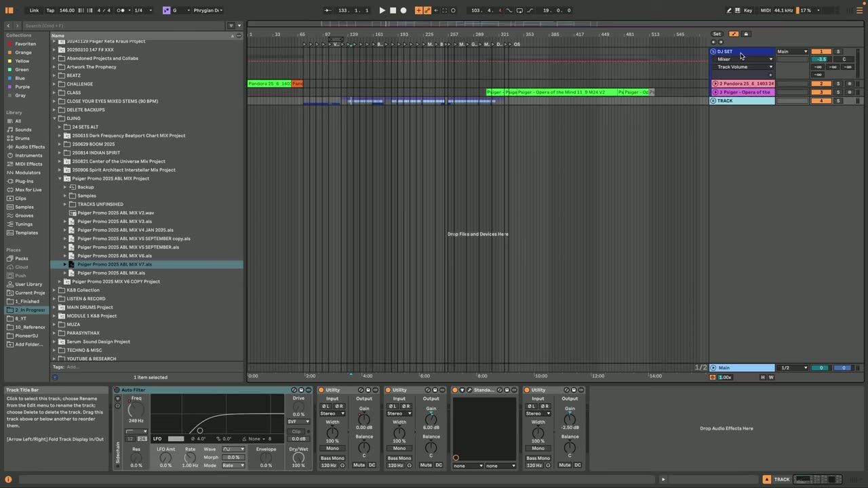Image resolution: width=868 pixels, height=488 pixels.
Task: Click Auto Filter hot-swap preset icon
Action: pyautogui.click(x=294, y=390)
